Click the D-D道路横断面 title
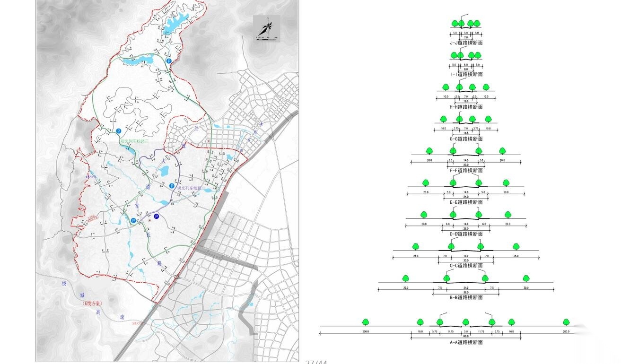This screenshot has height=364, width=621. coord(466,234)
